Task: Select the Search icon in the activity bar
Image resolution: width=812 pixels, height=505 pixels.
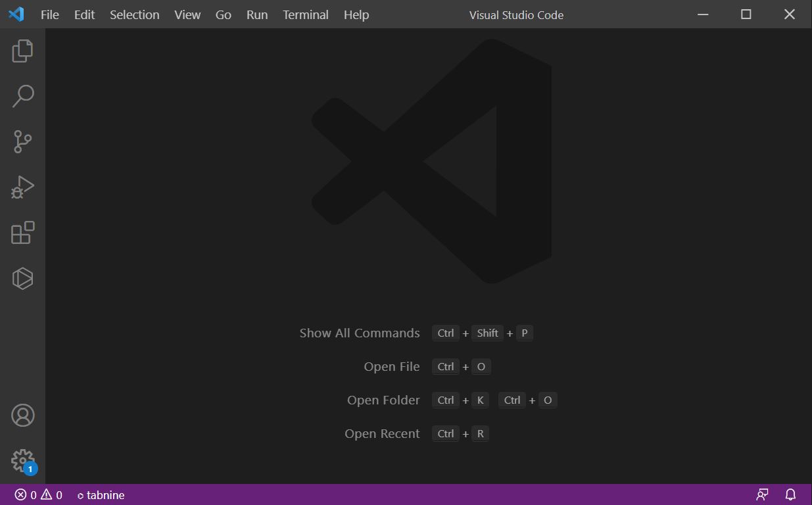Action: pyautogui.click(x=23, y=96)
